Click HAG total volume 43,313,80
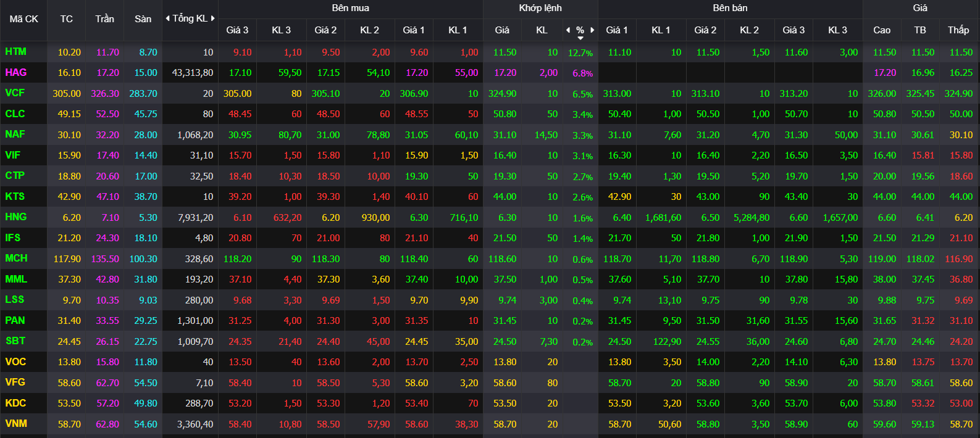Viewport: 980px width, 438px height. 193,73
